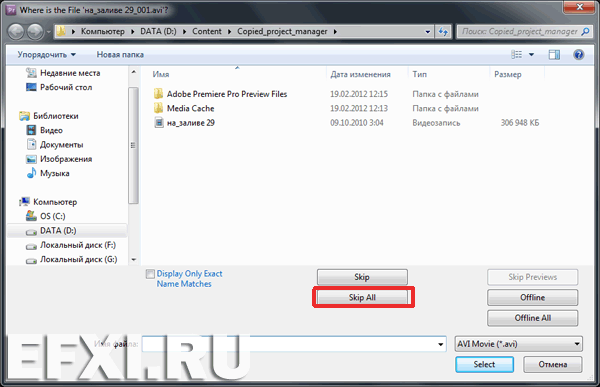
Task: Click the Skip All button
Action: 362,297
